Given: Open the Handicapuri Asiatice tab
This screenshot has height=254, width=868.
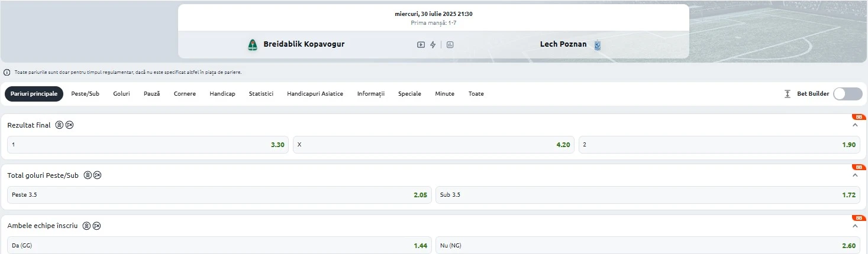Looking at the screenshot, I should [x=315, y=94].
